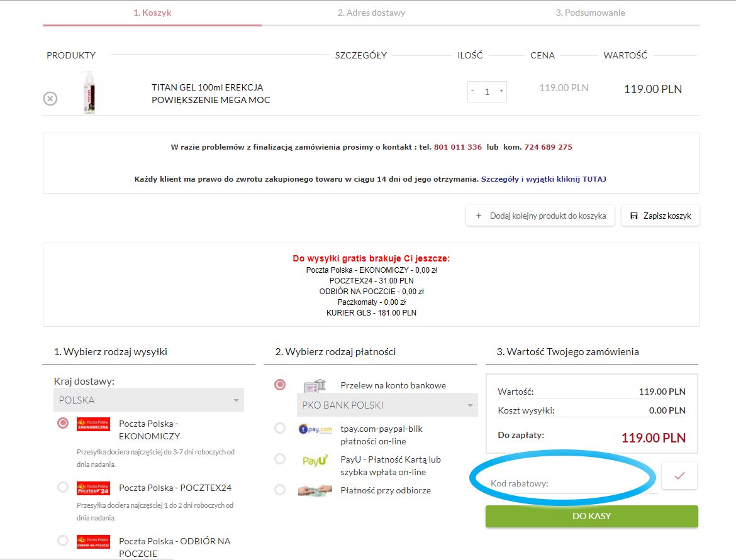Open the Kraj dostawy POLSKA dropdown
The image size is (736, 560).
click(x=148, y=400)
